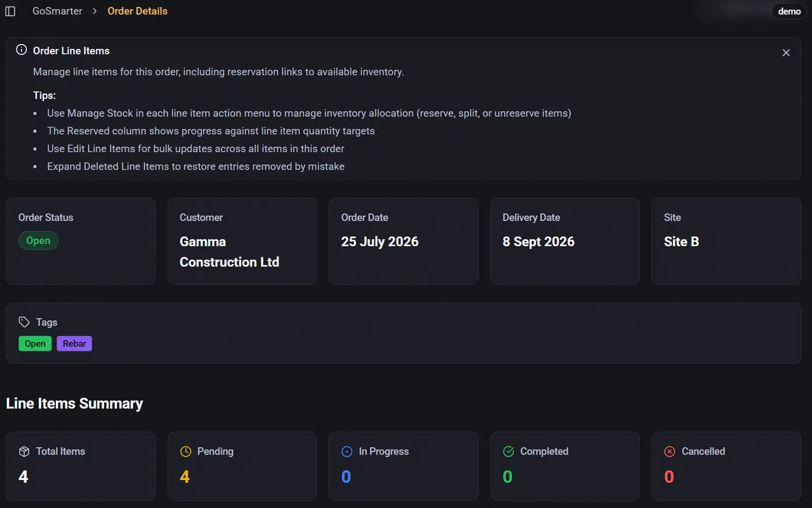
Task: Click the Site B value
Action: pyautogui.click(x=681, y=242)
